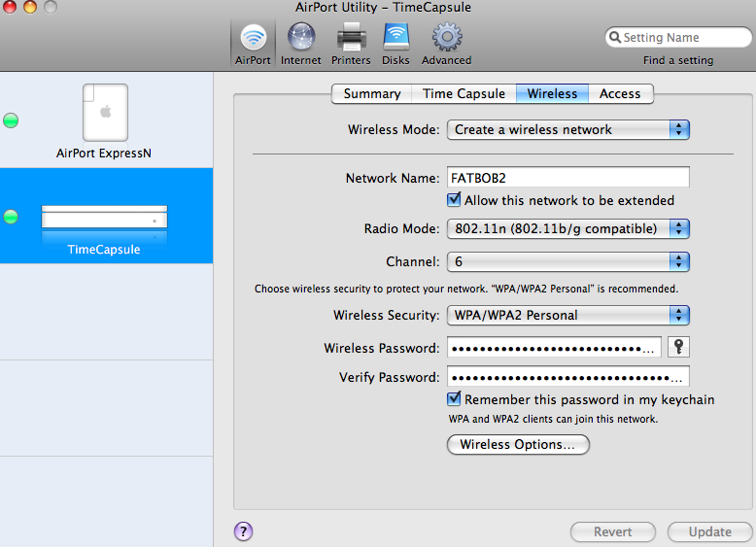Image resolution: width=756 pixels, height=547 pixels.
Task: Click the 'WPA and WPA2 clients can join this network.' text
Action: click(553, 419)
